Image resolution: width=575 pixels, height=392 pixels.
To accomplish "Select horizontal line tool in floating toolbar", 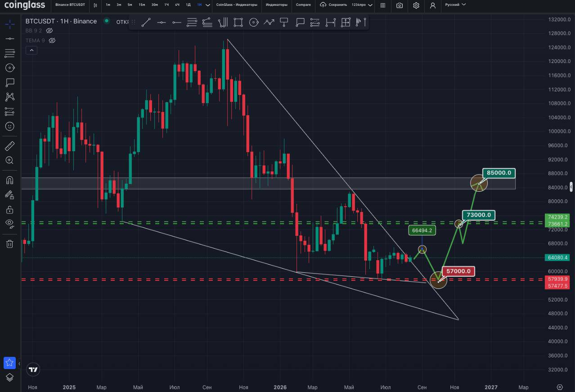I will [x=162, y=23].
